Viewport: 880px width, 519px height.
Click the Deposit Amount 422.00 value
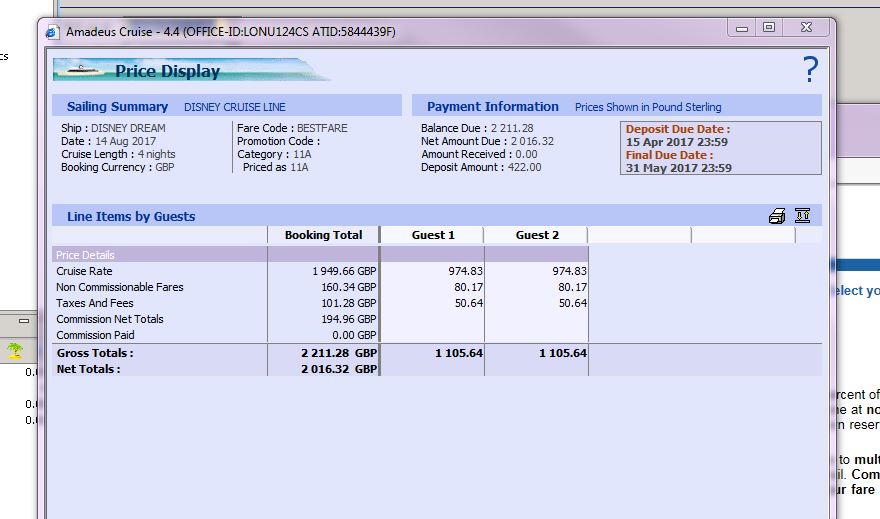524,167
